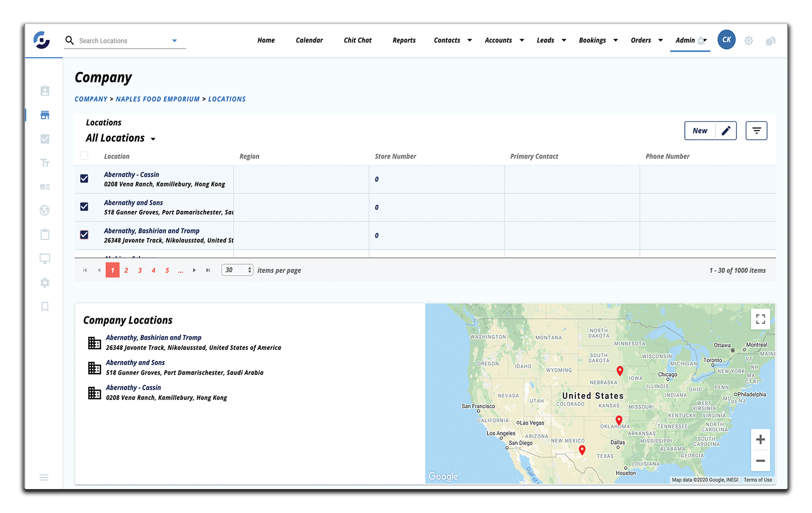The width and height of the screenshot is (812, 513).
Task: Jump to the last page arrow
Action: tap(208, 270)
